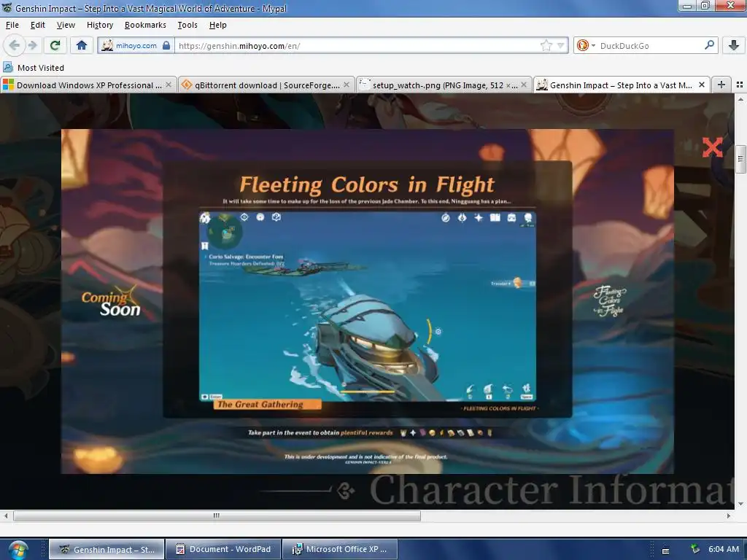Open the File menu
The height and width of the screenshot is (560, 747).
coord(12,25)
